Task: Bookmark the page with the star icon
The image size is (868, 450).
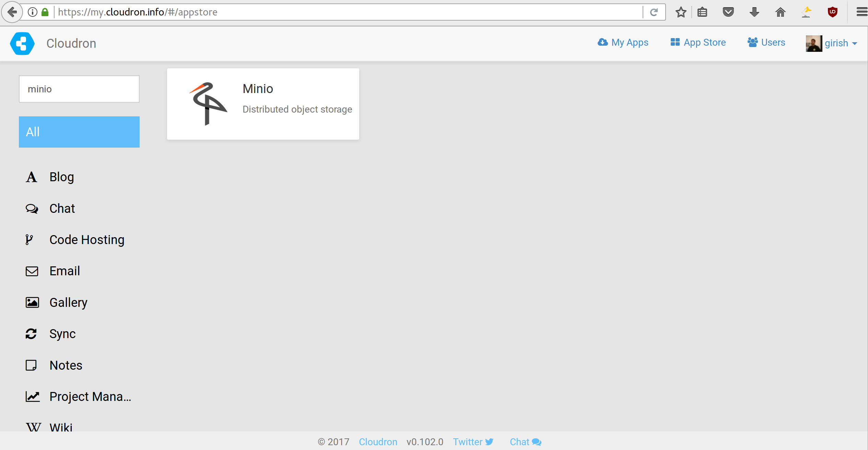Action: [681, 12]
